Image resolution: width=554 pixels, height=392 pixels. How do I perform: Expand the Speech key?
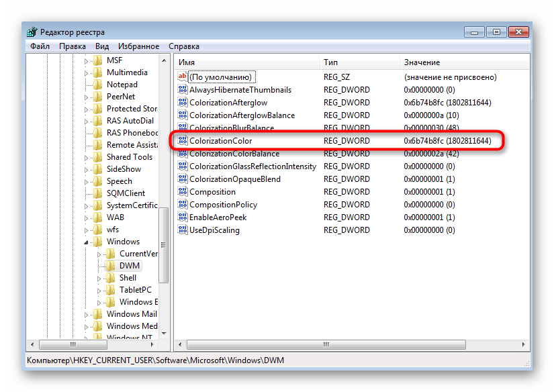click(86, 182)
